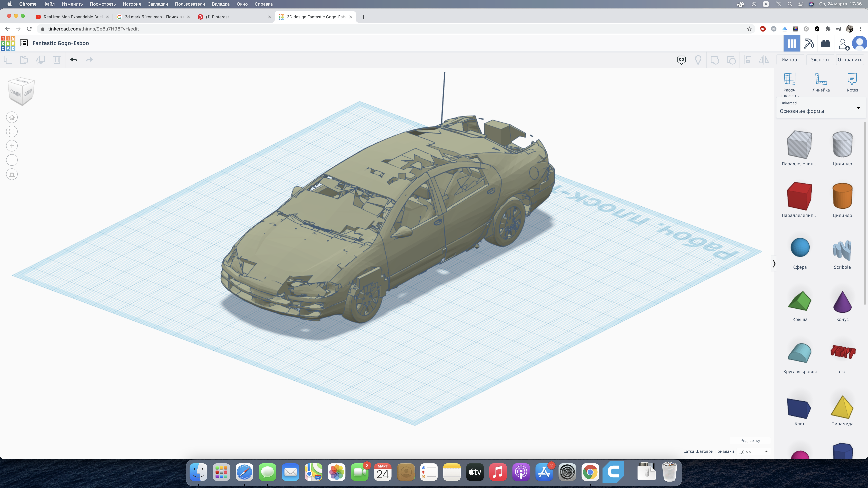Select the Scribble shape
Screen dimensions: 868x488
[842, 250]
